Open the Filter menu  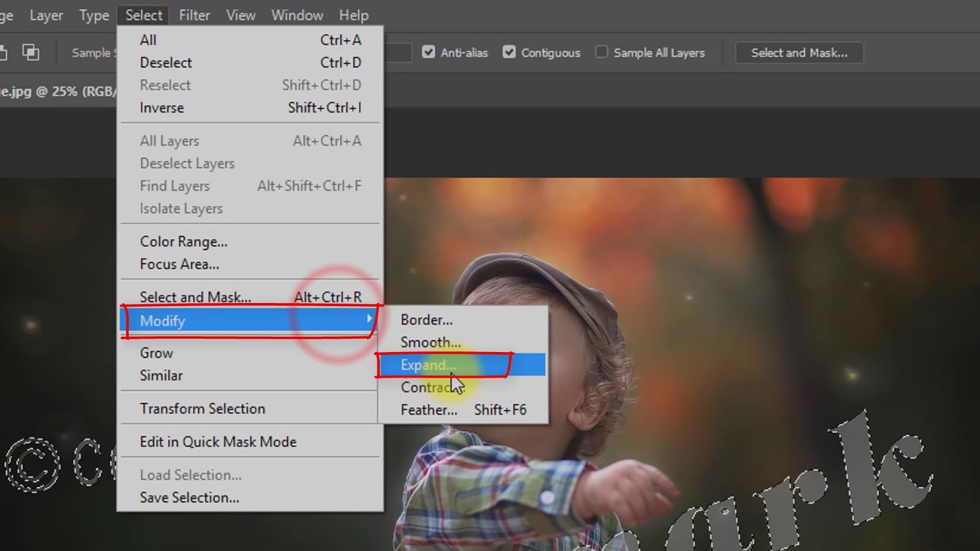(194, 15)
